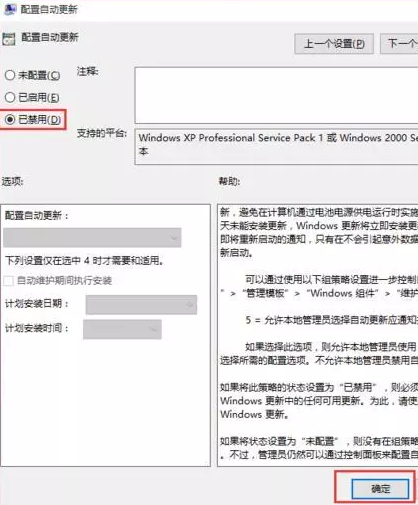Click the 帮助: label

click(229, 182)
